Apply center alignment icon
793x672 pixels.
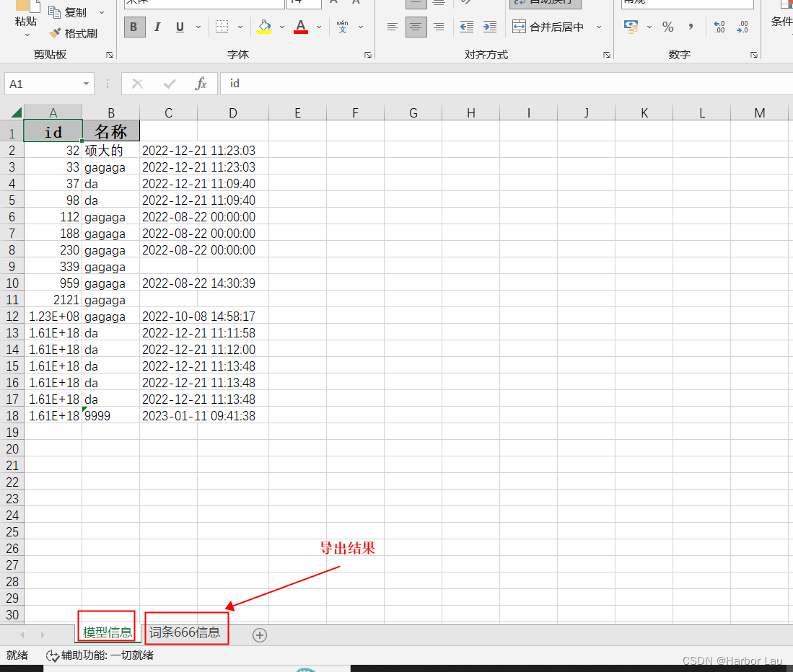pos(416,27)
